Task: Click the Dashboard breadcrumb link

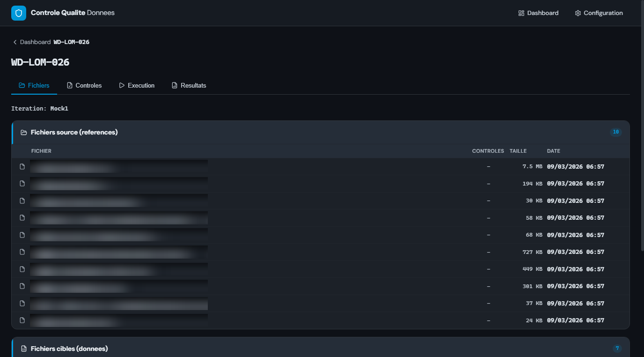Action: (36, 42)
